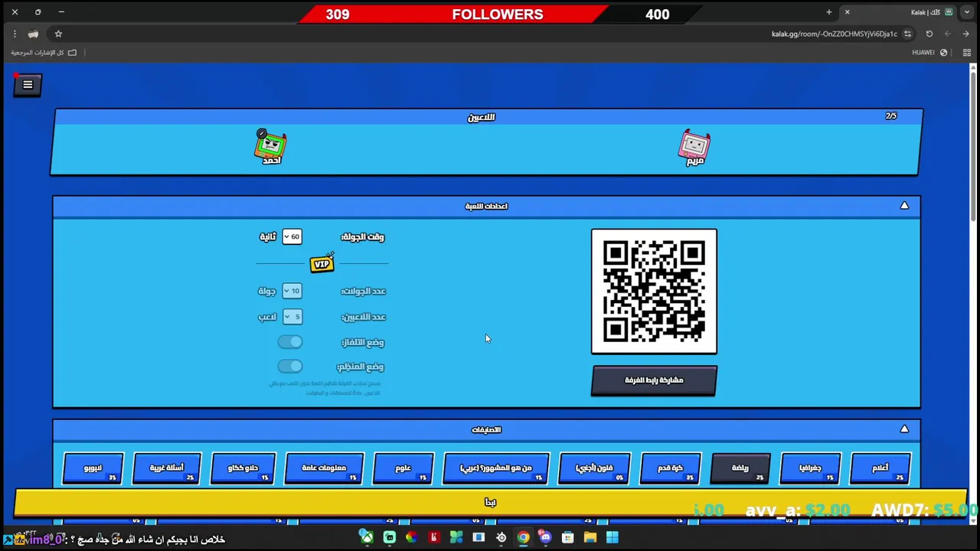Toggle the organizer mode switch (وضع المنظم)

(290, 367)
